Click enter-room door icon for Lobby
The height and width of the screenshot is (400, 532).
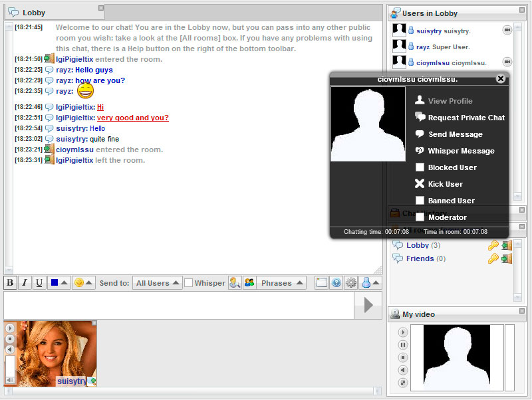pyautogui.click(x=507, y=245)
